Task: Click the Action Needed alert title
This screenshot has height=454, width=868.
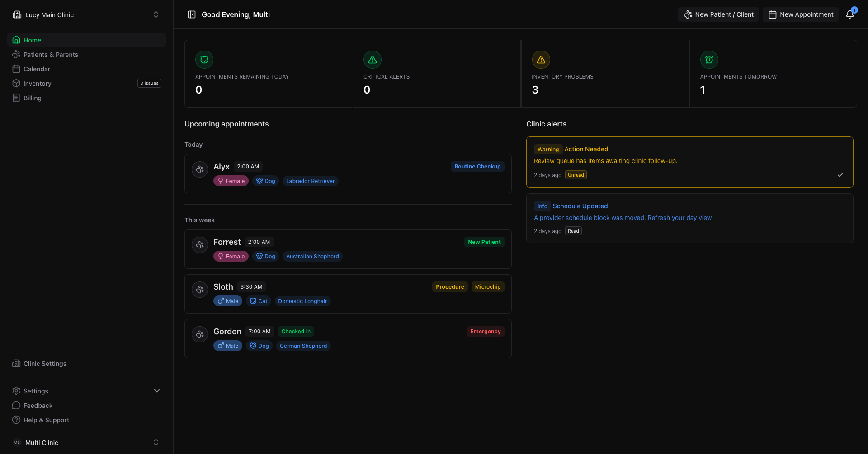Action: click(x=586, y=149)
